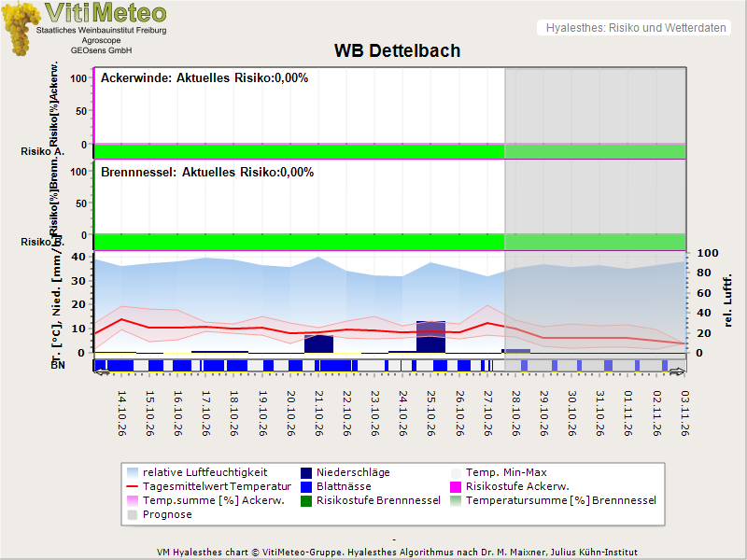Viewport: 747px width, 560px height.
Task: Click the Blattnässe blue legend swatch
Action: point(306,486)
